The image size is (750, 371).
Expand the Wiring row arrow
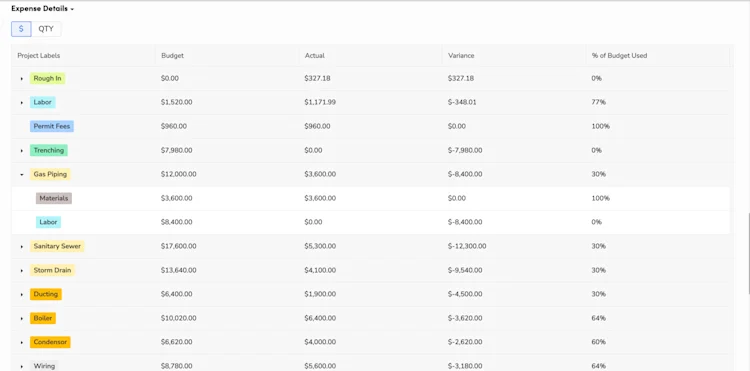22,366
